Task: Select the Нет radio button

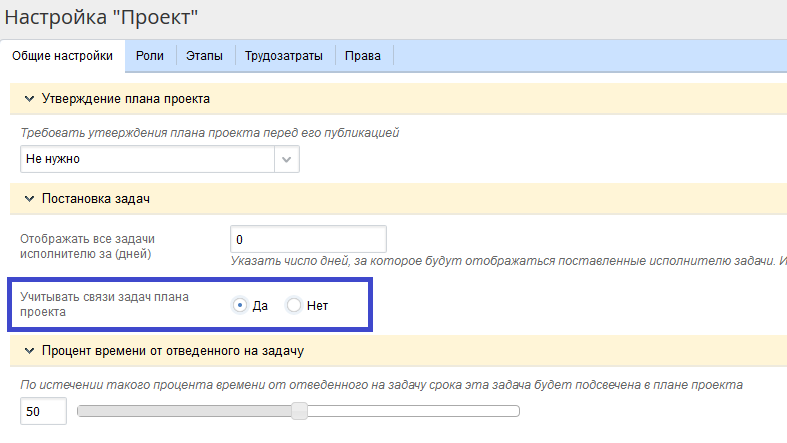Action: pyautogui.click(x=294, y=305)
